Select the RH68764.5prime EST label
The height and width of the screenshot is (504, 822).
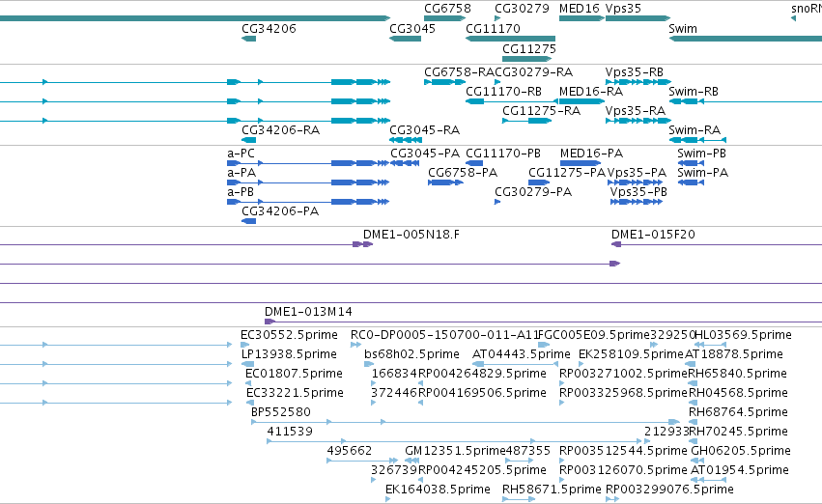(x=738, y=413)
